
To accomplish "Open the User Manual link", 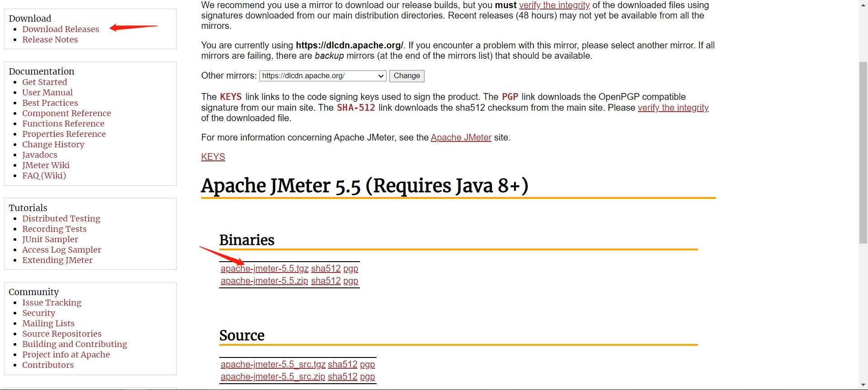I will pos(47,93).
